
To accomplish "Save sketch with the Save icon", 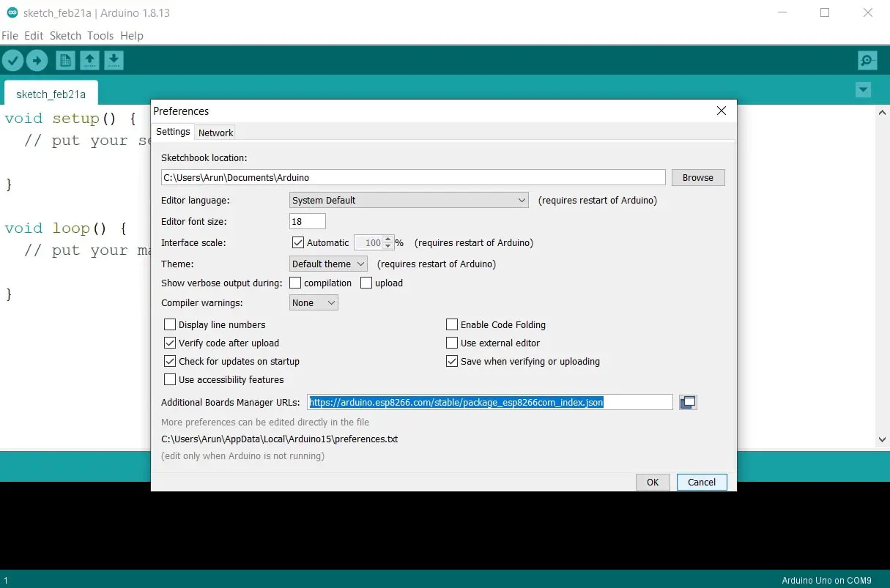I will (x=114, y=60).
